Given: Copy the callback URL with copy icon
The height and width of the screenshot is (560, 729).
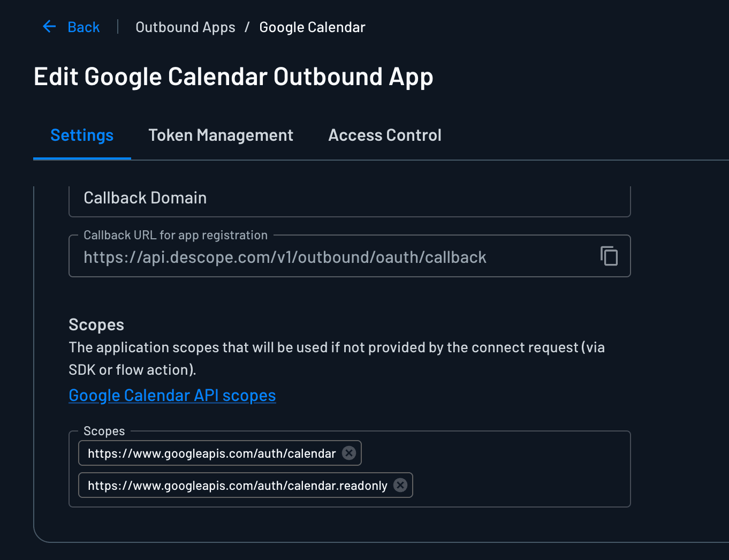Looking at the screenshot, I should [609, 256].
